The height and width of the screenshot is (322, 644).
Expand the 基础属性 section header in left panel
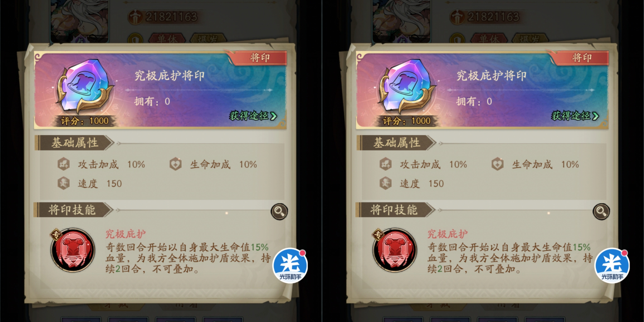point(75,143)
